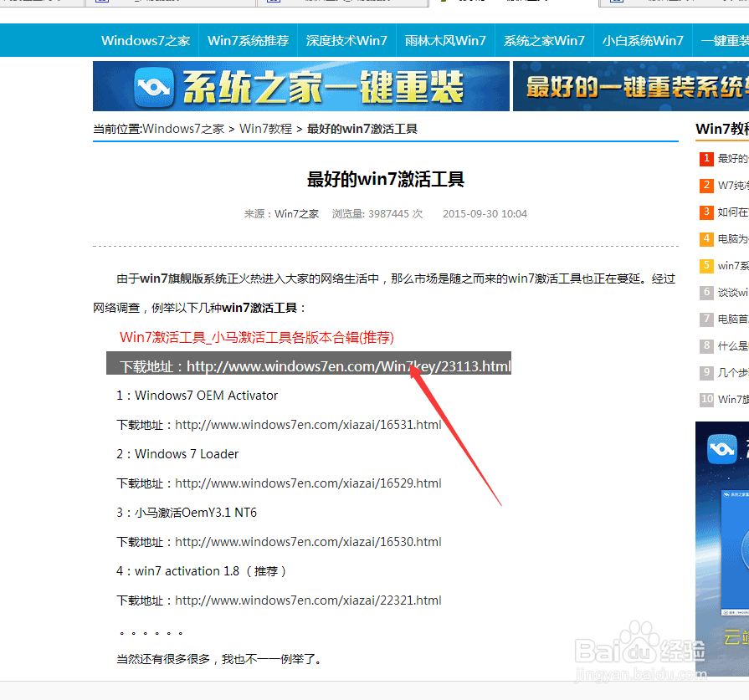The width and height of the screenshot is (749, 700).
Task: Click the rank 8 badge in sidebar
Action: click(x=706, y=345)
